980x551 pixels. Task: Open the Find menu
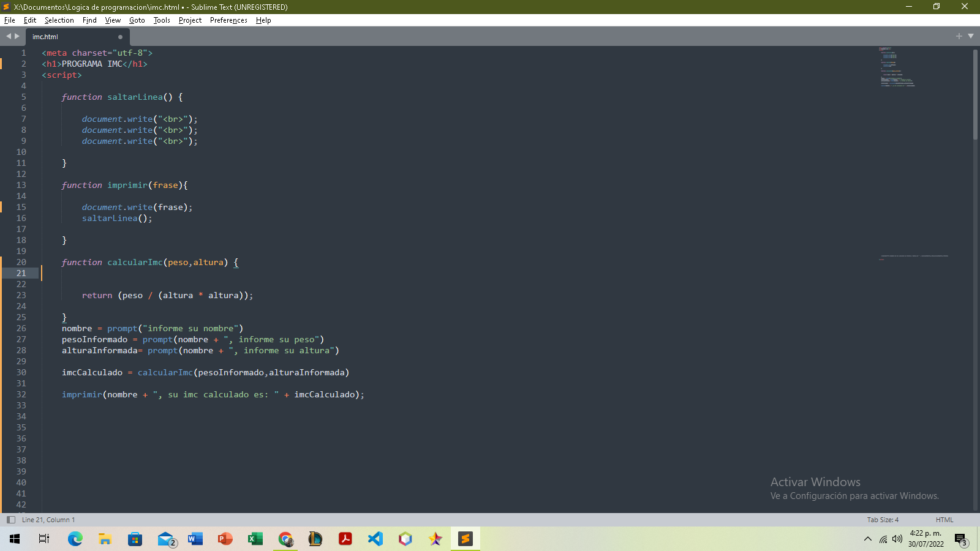click(x=89, y=20)
